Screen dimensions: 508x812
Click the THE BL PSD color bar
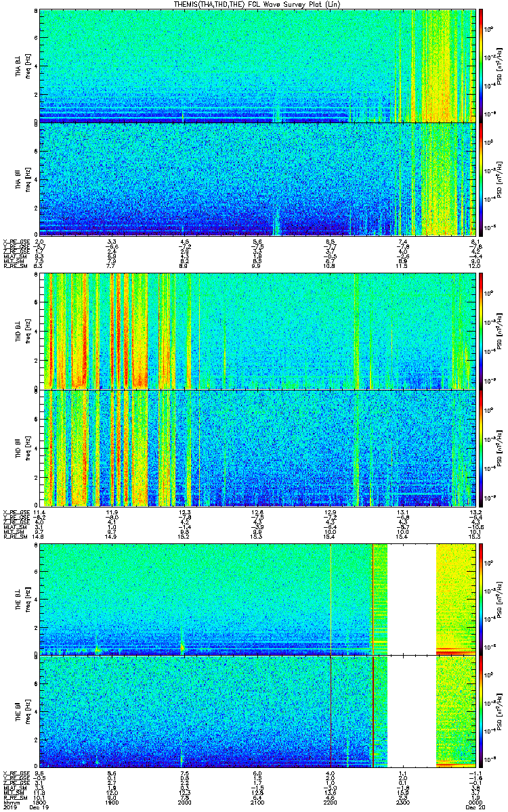coord(481,599)
